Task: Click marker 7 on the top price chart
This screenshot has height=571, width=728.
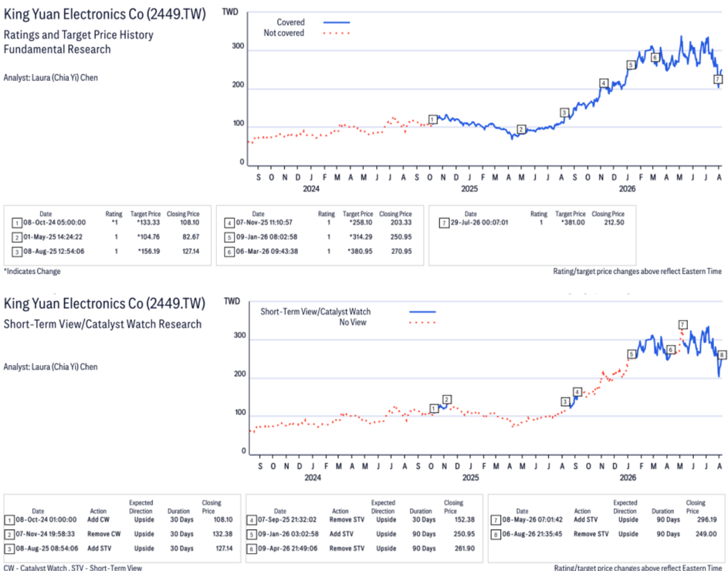Action: coord(718,79)
